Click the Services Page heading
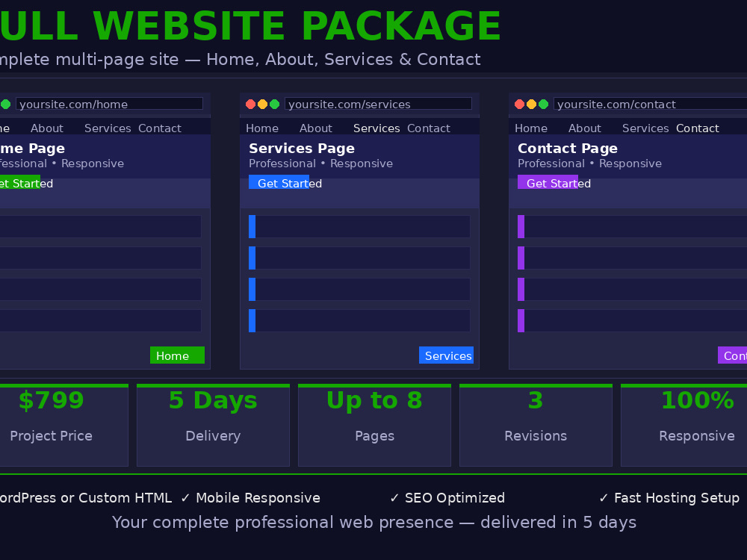The height and width of the screenshot is (560, 747). click(x=302, y=148)
